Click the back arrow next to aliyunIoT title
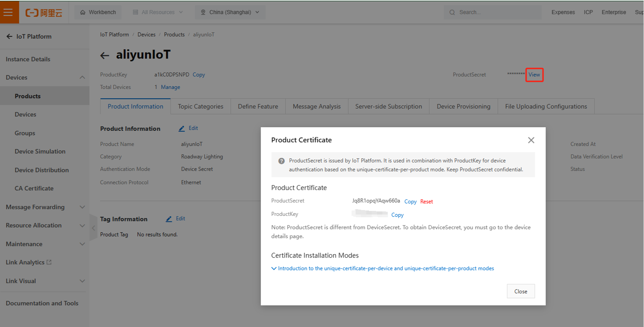The width and height of the screenshot is (644, 327). [105, 56]
